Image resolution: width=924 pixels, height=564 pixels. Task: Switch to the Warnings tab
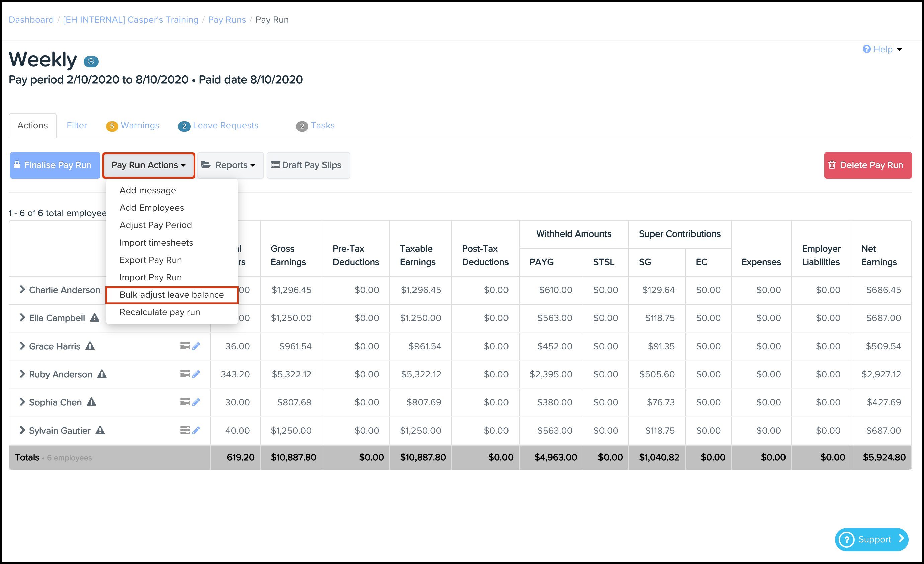click(140, 126)
